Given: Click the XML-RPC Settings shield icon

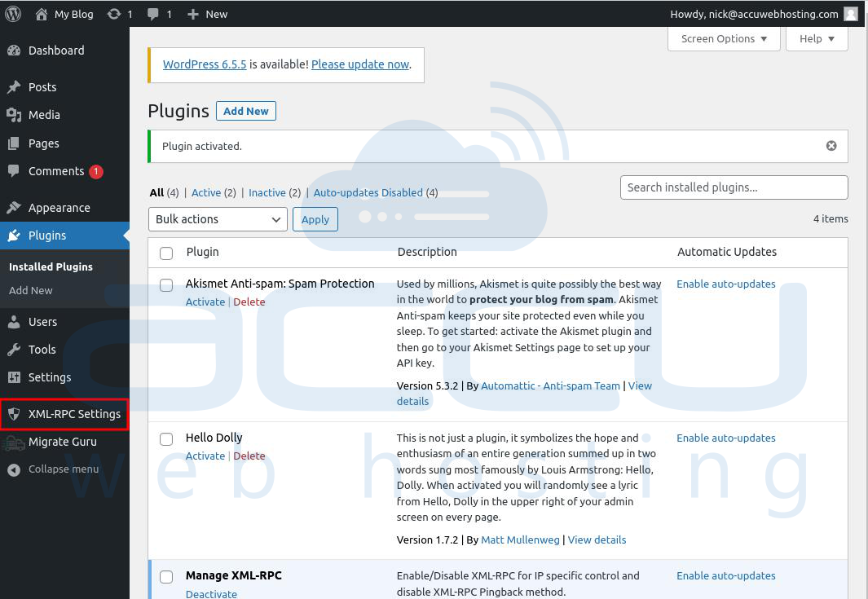Looking at the screenshot, I should tap(14, 413).
